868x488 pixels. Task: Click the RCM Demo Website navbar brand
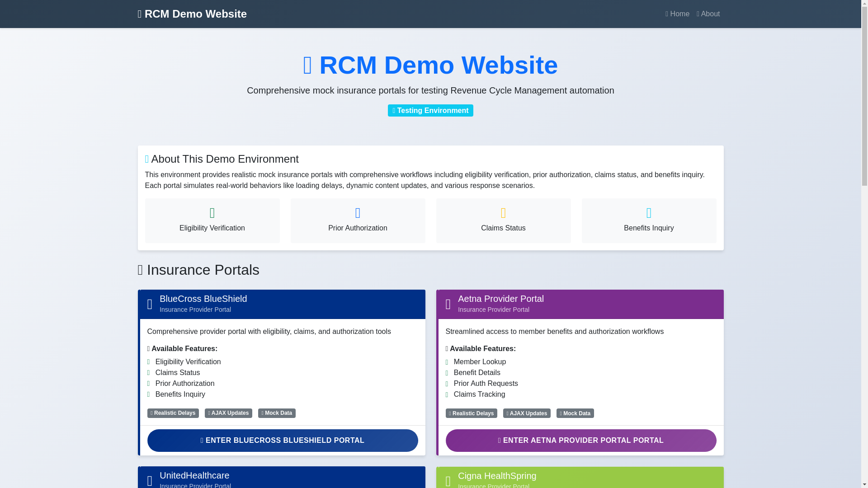pyautogui.click(x=192, y=14)
